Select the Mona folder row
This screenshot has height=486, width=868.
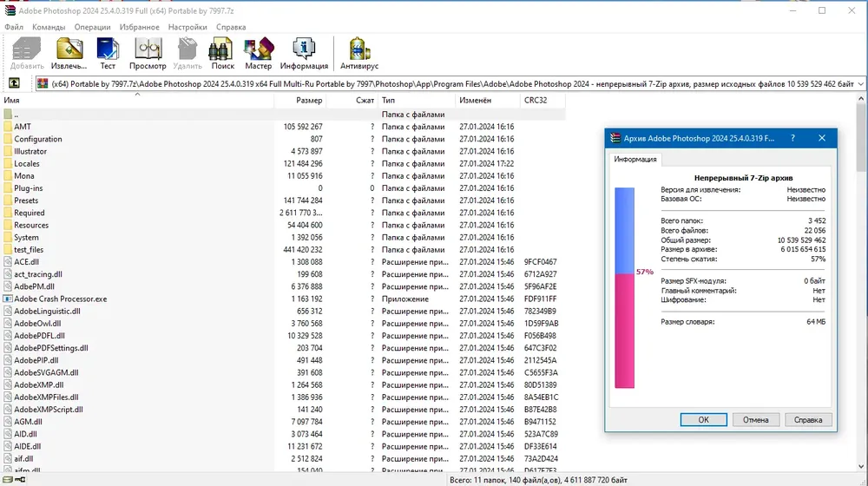point(282,176)
